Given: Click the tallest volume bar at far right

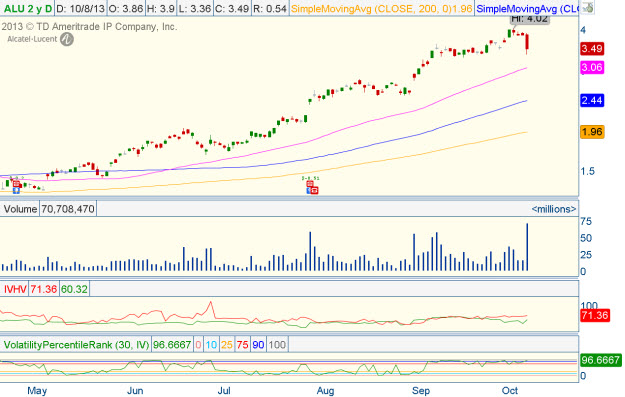Looking at the screenshot, I should (527, 247).
